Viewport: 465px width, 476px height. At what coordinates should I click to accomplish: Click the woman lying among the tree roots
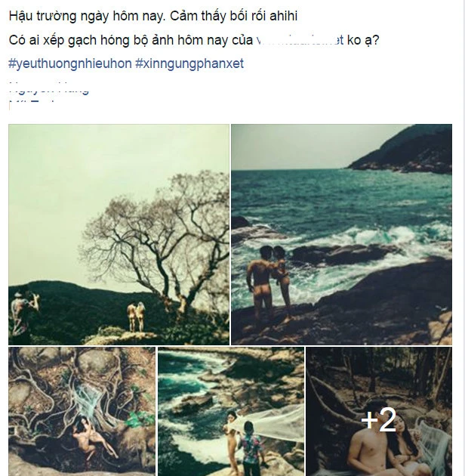(x=91, y=436)
